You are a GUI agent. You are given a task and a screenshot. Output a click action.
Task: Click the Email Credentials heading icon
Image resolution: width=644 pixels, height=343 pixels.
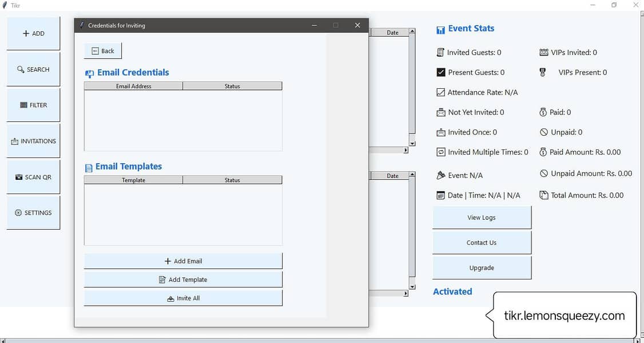coord(89,73)
